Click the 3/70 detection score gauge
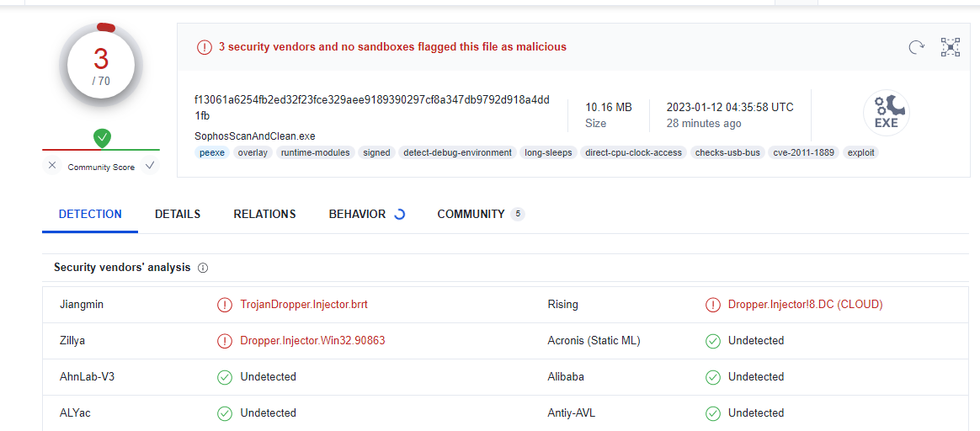Screen dimensions: 980x431 (x=101, y=66)
